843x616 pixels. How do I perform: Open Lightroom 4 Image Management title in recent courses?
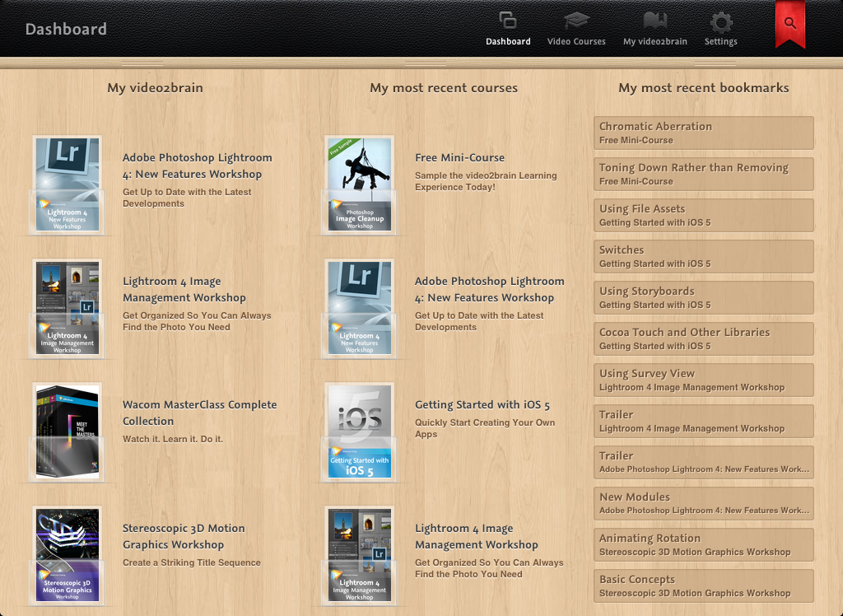[x=477, y=536]
